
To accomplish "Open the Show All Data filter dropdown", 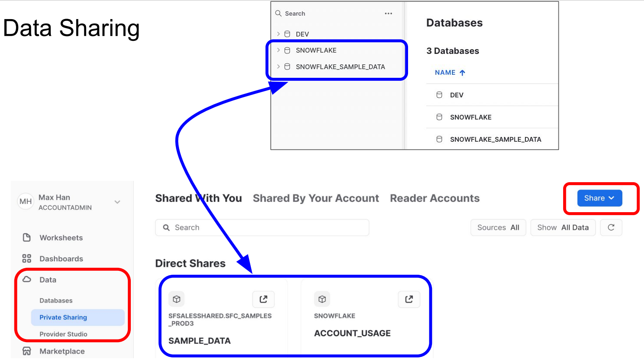I will (x=563, y=227).
